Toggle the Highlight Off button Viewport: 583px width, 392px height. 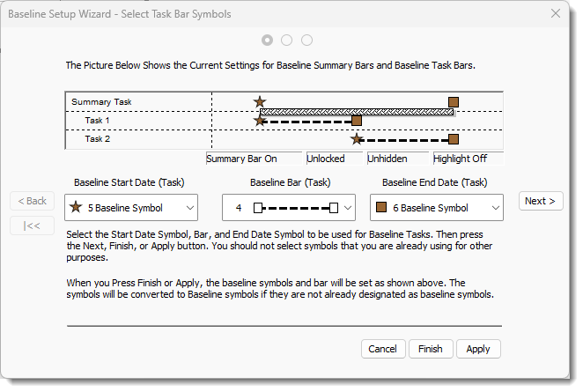point(467,159)
